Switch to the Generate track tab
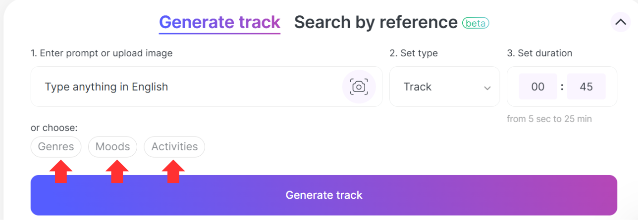 coord(219,22)
